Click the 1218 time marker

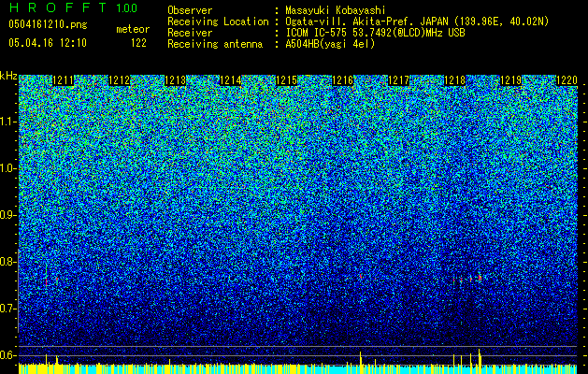tap(454, 80)
